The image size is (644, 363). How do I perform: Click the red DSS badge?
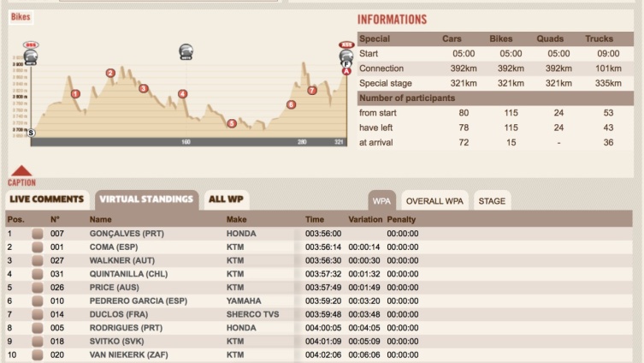tap(31, 45)
